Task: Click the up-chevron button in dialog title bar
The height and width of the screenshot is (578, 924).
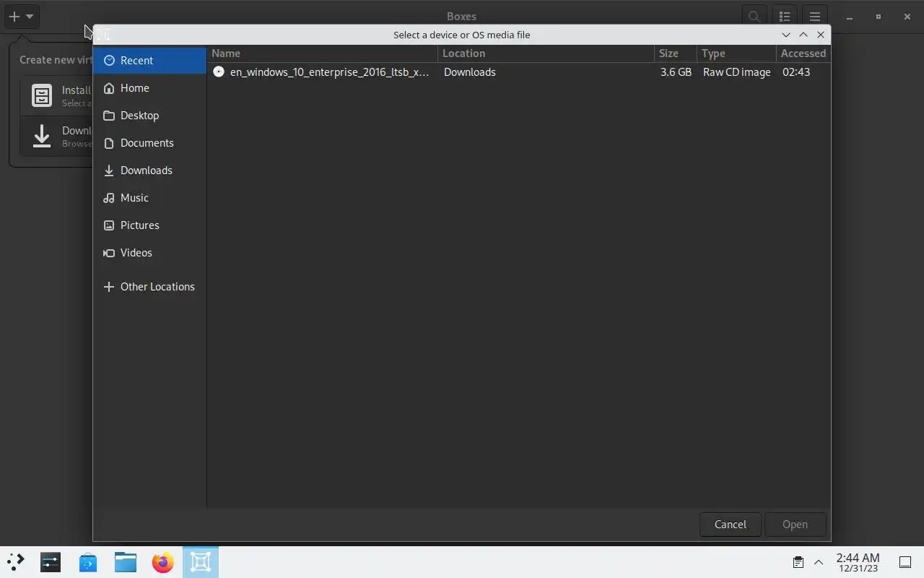Action: coord(803,35)
